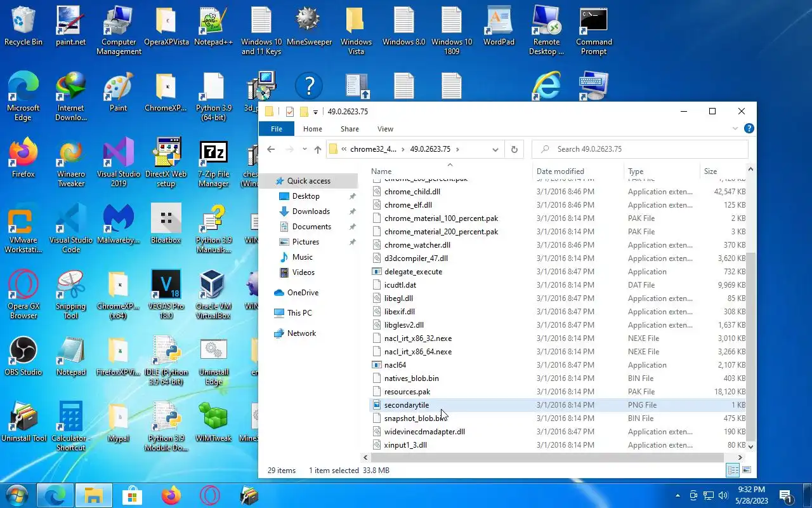Expand the ribbon chevron
Screen dimensions: 812x508
(x=736, y=129)
